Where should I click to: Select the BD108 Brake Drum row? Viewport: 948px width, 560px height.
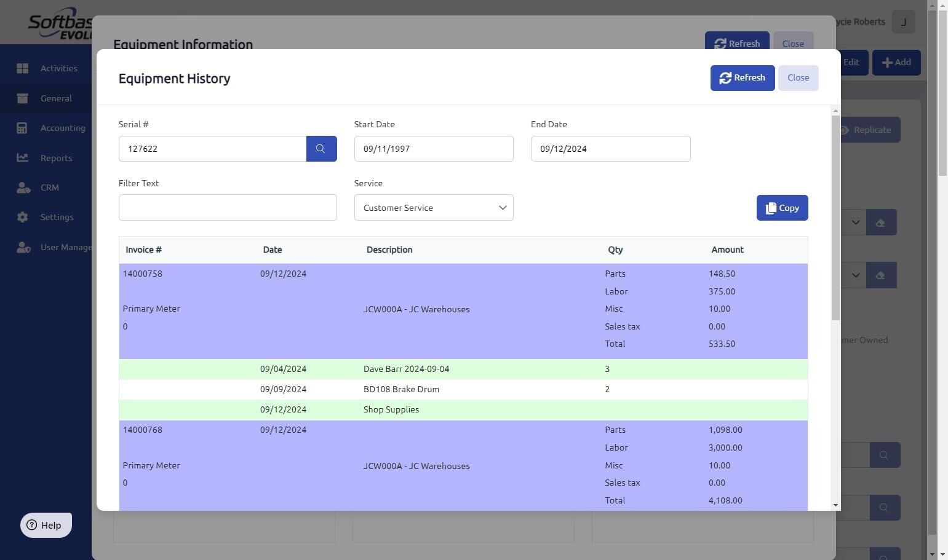(x=400, y=389)
